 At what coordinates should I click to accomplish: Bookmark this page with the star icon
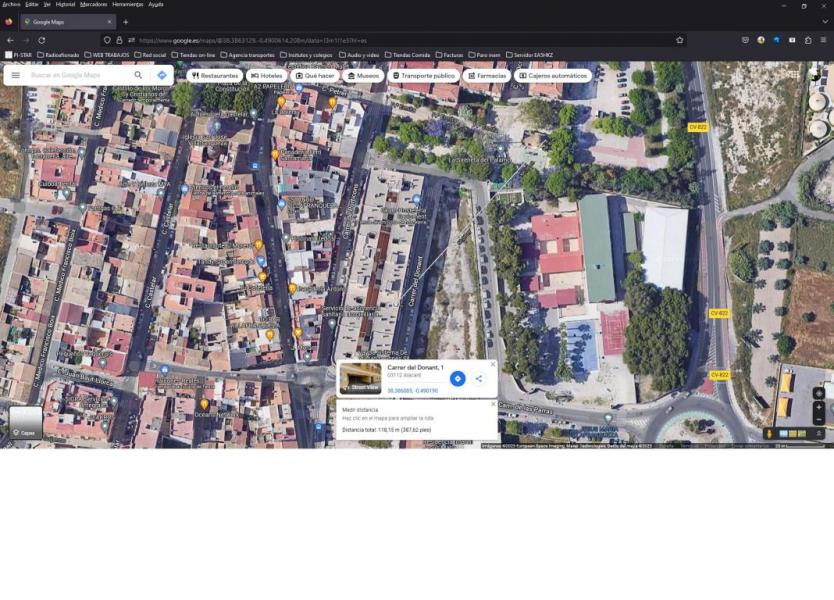[x=680, y=40]
